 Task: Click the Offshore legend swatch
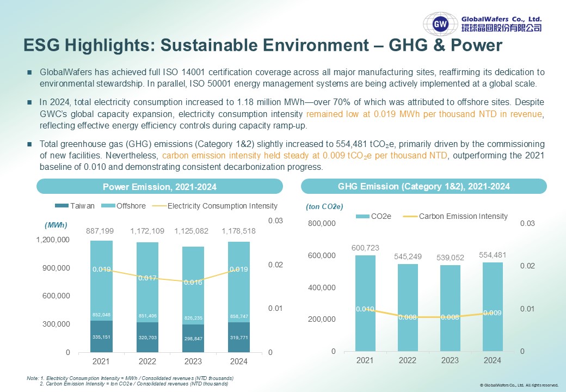pos(108,206)
